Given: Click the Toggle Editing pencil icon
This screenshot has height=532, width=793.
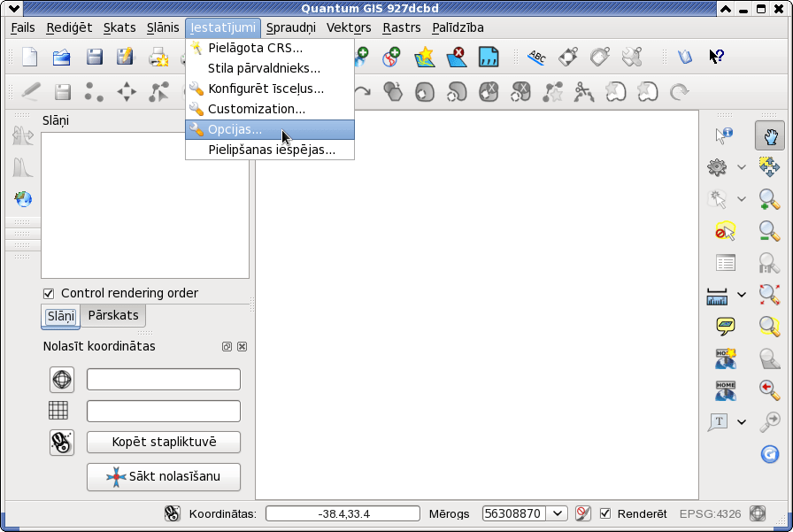Looking at the screenshot, I should click(x=30, y=92).
